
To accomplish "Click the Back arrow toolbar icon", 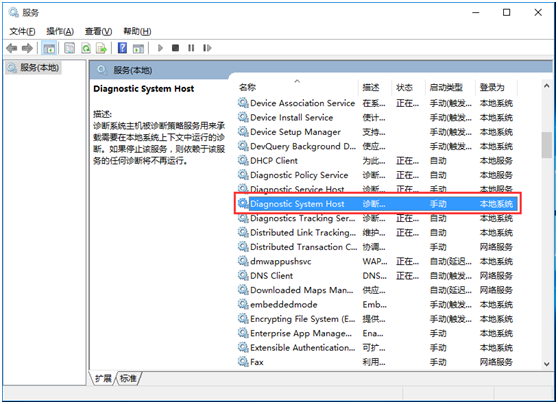I will point(12,48).
